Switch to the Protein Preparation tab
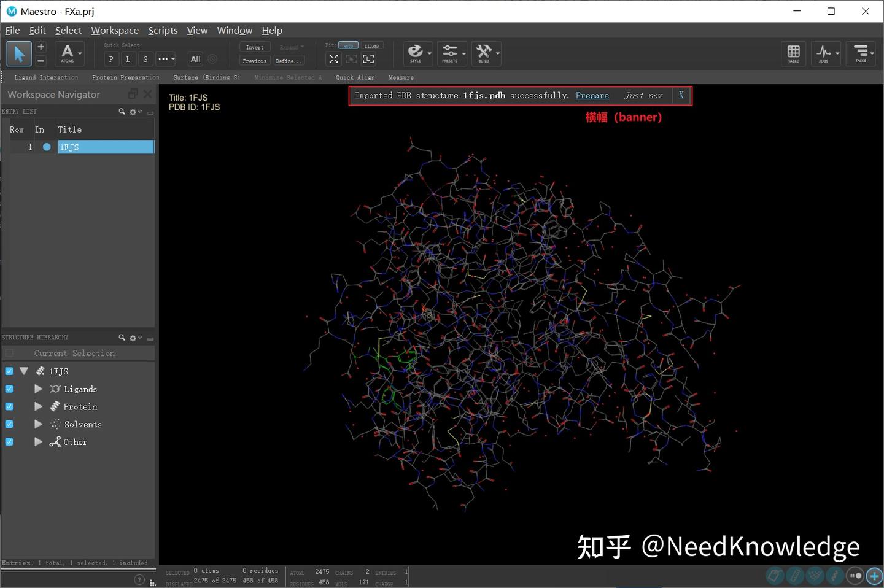Viewport: 884px width, 588px height. pyautogui.click(x=125, y=77)
